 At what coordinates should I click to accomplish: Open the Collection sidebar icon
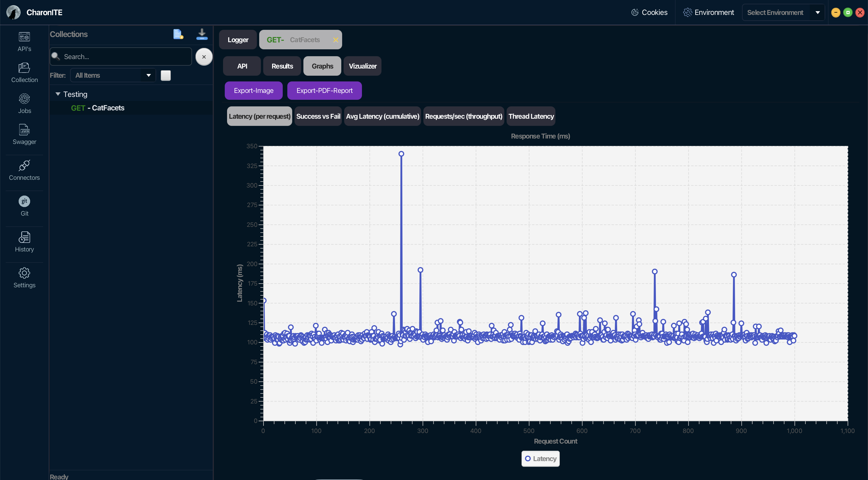click(x=24, y=73)
